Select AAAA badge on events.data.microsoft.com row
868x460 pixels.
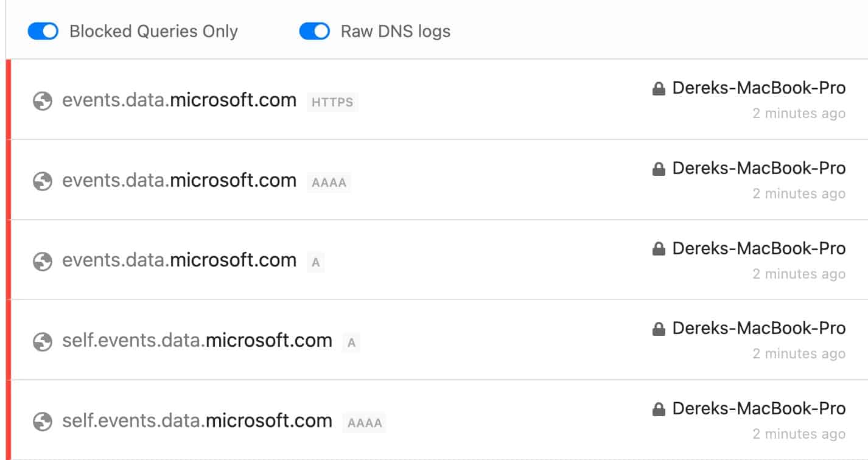(x=329, y=183)
